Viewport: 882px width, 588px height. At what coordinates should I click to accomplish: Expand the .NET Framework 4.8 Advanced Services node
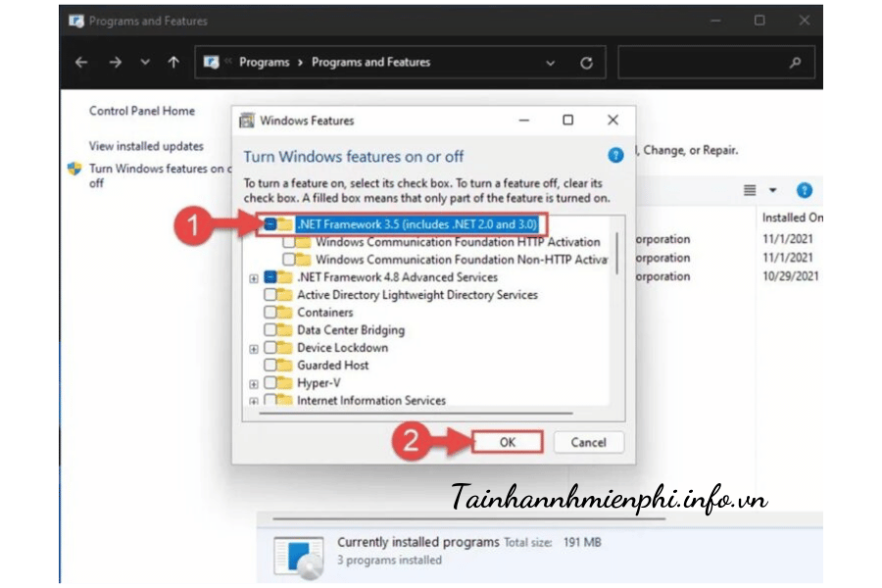click(x=254, y=277)
